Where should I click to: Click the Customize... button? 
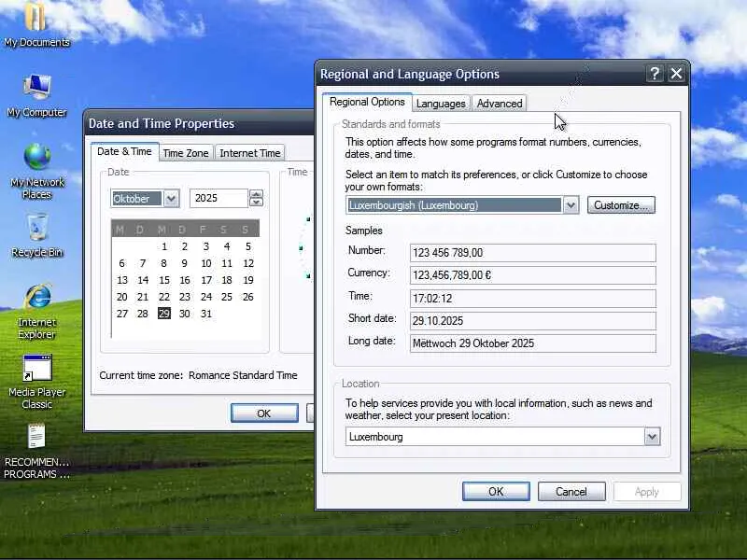click(x=621, y=205)
